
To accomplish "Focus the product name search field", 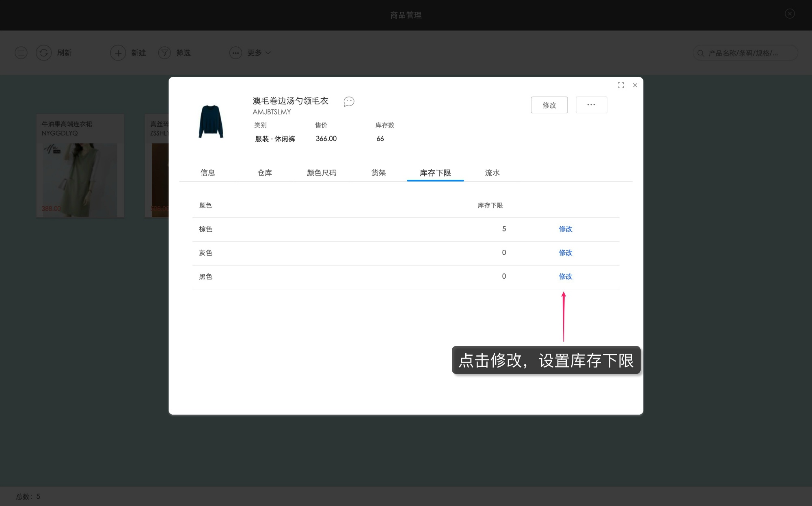I will (x=745, y=53).
